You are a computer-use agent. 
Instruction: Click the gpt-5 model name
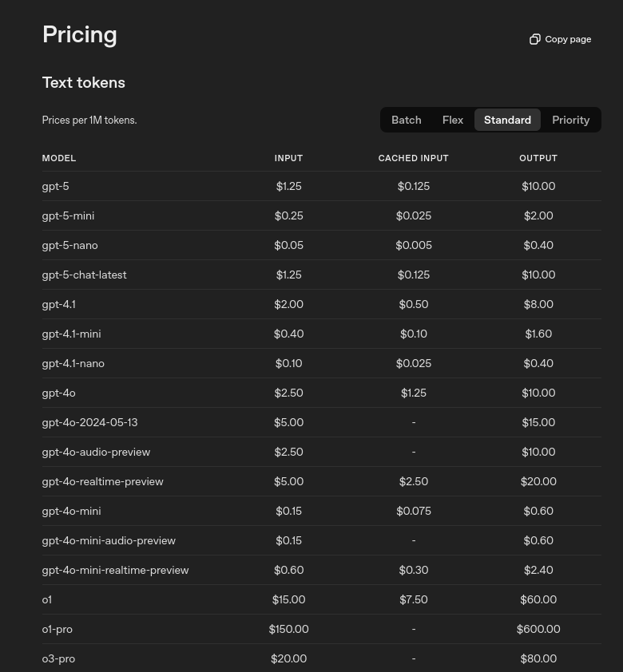coord(55,187)
